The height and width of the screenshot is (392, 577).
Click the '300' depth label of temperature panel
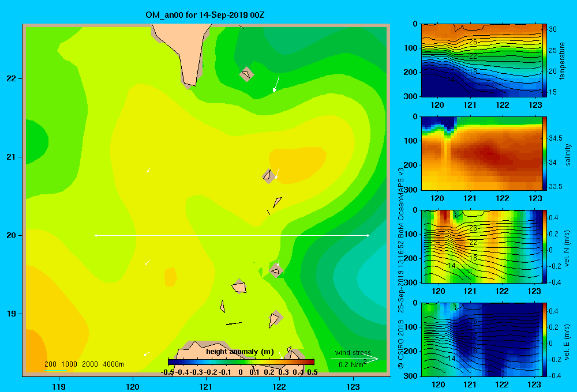411,96
